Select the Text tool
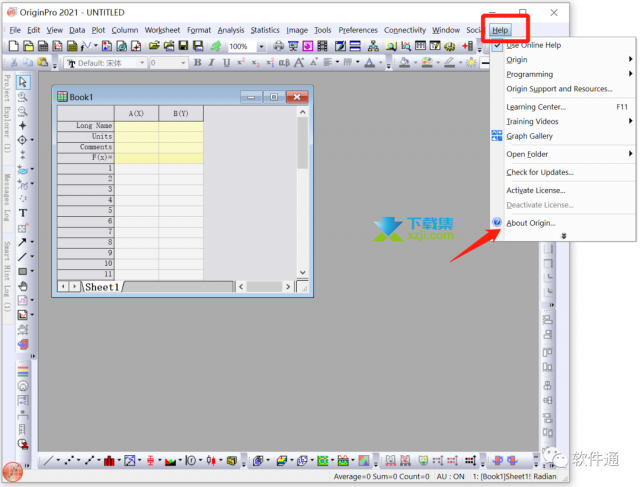The image size is (640, 487). (x=23, y=213)
